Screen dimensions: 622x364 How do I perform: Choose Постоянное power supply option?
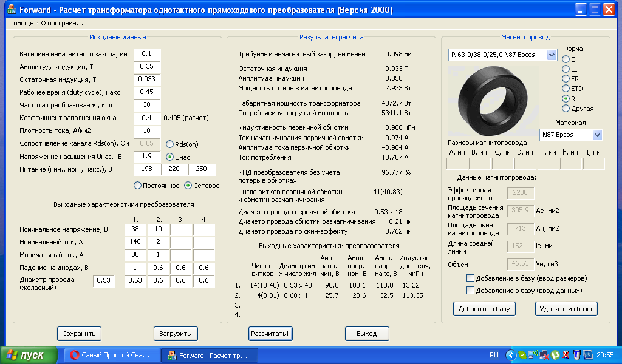138,186
